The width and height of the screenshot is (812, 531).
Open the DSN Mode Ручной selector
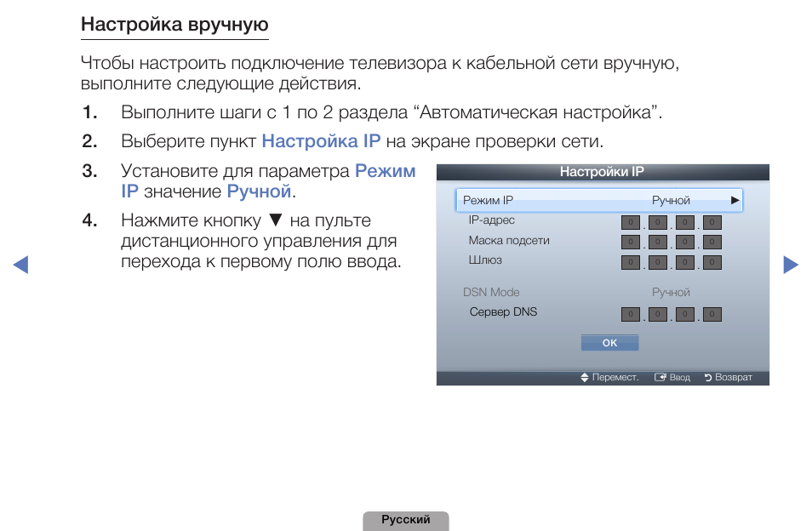point(671,292)
